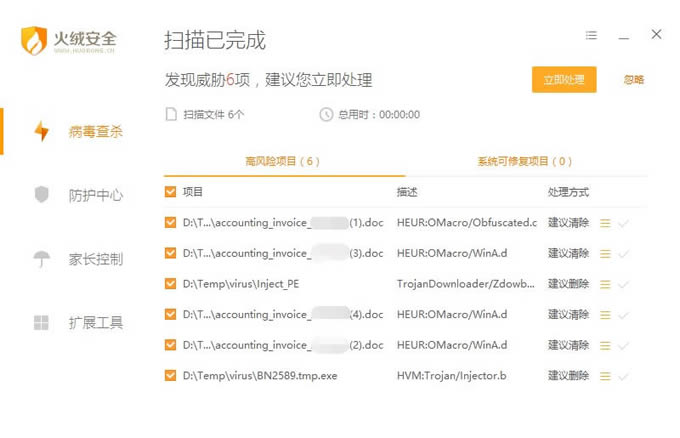Viewport: 680px width, 438px height.
Task: Click the Huorong 火绒安全 logo
Action: pyautogui.click(x=69, y=41)
